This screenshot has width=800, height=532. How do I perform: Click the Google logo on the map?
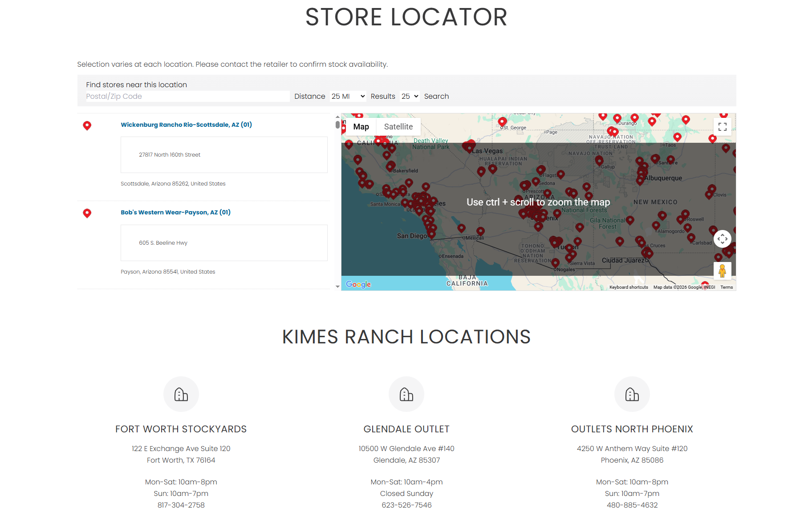pyautogui.click(x=358, y=284)
